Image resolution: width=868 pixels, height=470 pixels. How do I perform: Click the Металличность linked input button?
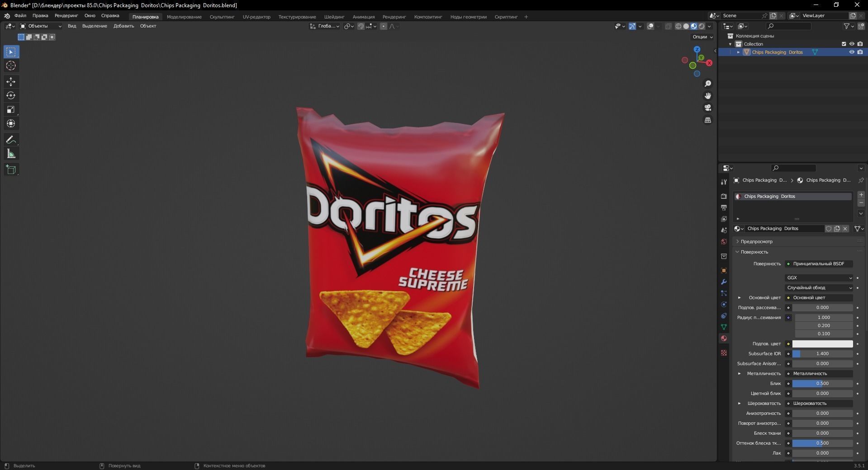(819, 374)
